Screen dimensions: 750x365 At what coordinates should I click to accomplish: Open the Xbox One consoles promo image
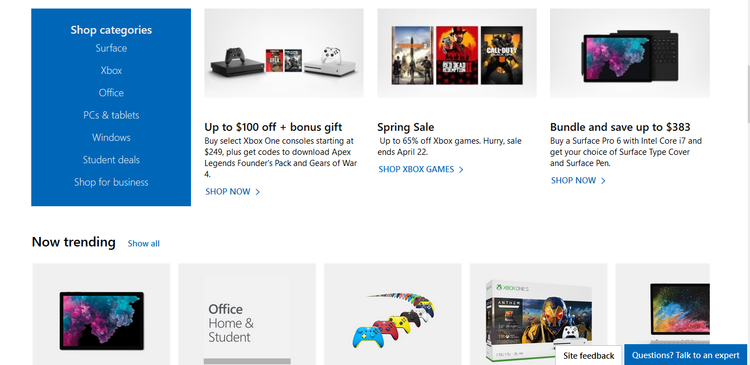pos(284,53)
